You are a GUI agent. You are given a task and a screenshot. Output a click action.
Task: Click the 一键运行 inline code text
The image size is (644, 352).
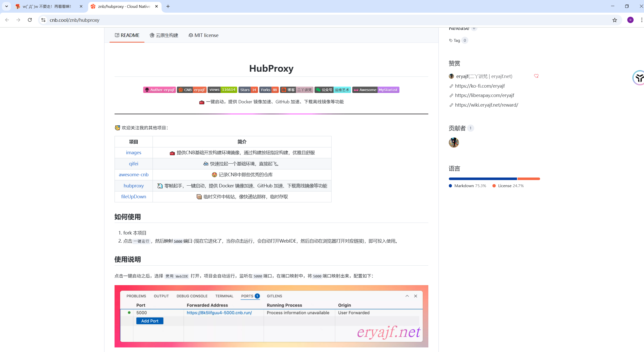pos(141,241)
